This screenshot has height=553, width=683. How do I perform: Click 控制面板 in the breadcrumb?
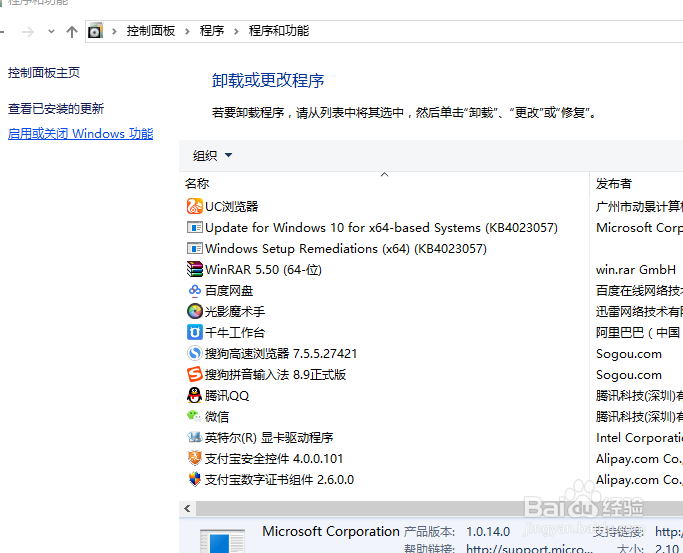(x=151, y=31)
